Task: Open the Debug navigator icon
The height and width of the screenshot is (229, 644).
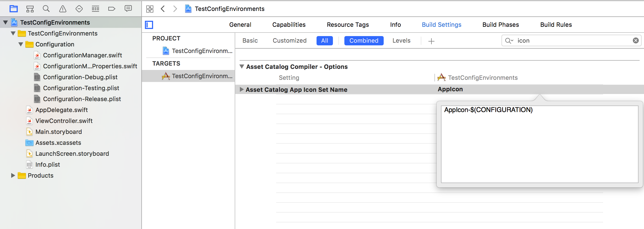Action: click(96, 9)
